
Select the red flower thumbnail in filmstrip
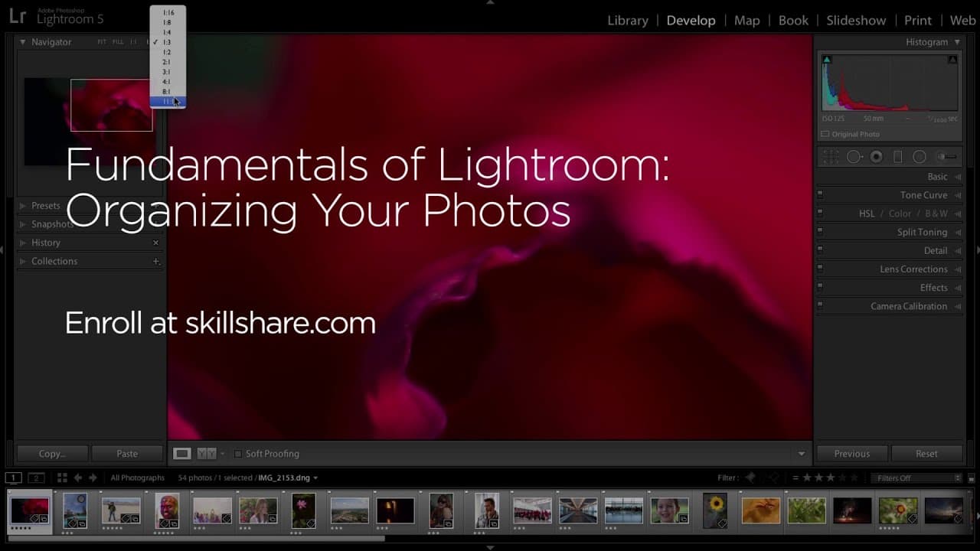[29, 510]
